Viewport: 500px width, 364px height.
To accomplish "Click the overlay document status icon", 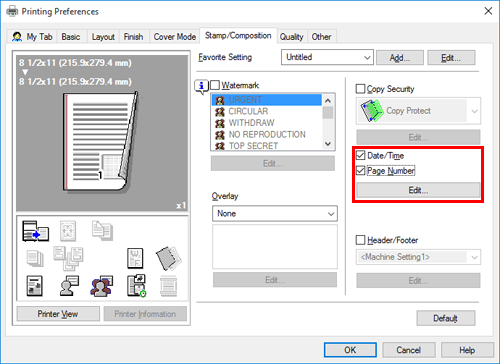I will click(136, 286).
